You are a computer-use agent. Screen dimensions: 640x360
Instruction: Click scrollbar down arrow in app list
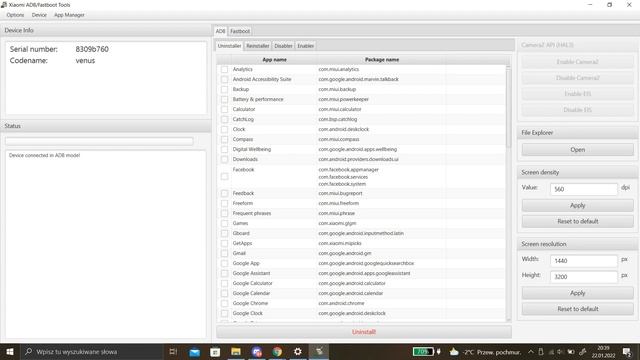(x=508, y=319)
